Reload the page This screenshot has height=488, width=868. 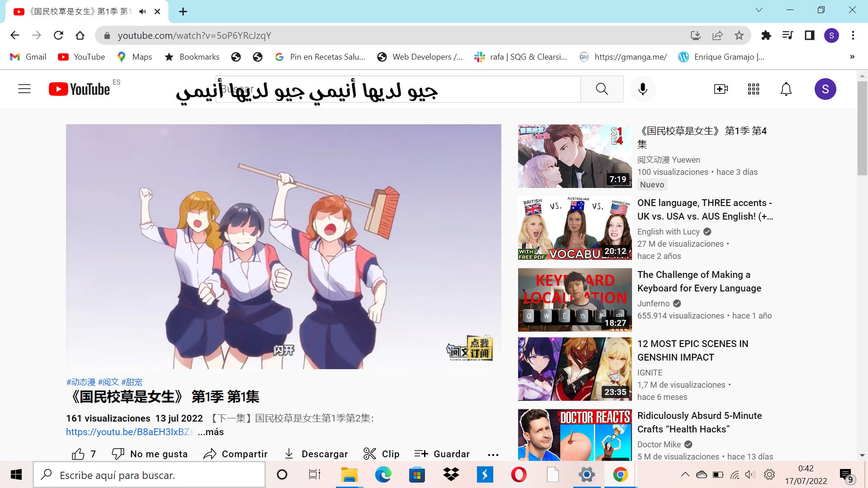(x=58, y=35)
